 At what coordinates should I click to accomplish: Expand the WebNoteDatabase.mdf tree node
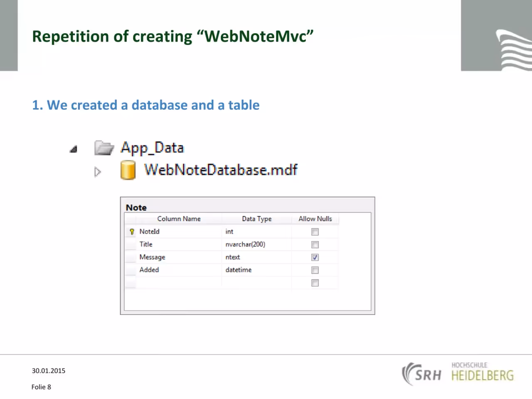[x=98, y=172]
